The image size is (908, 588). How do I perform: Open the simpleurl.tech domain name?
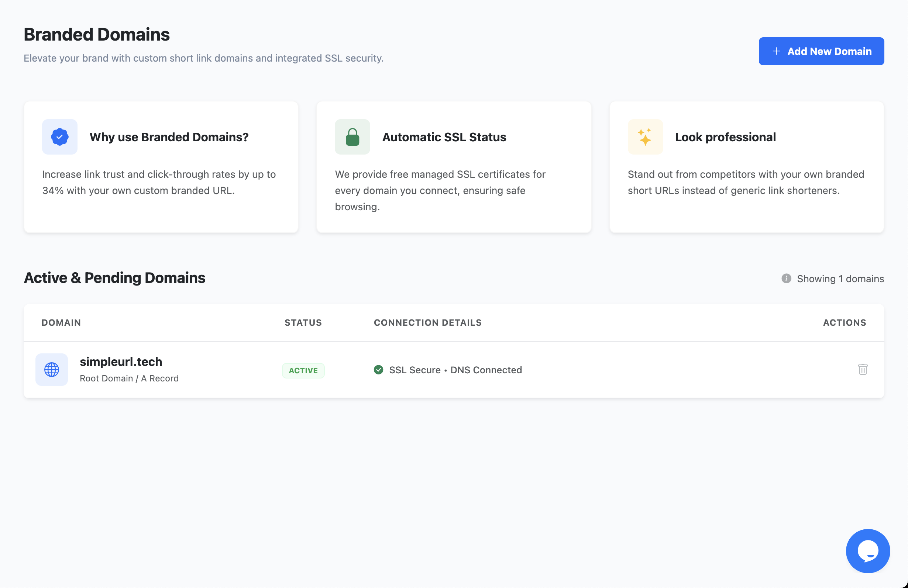tap(121, 362)
